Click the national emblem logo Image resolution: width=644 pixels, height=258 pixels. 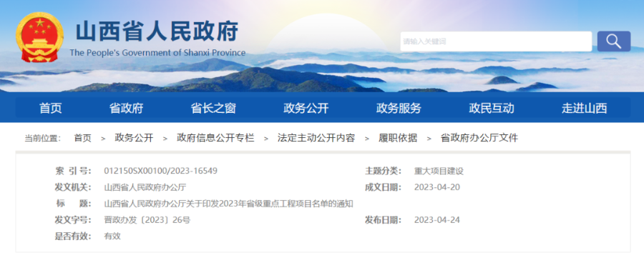[x=39, y=37]
